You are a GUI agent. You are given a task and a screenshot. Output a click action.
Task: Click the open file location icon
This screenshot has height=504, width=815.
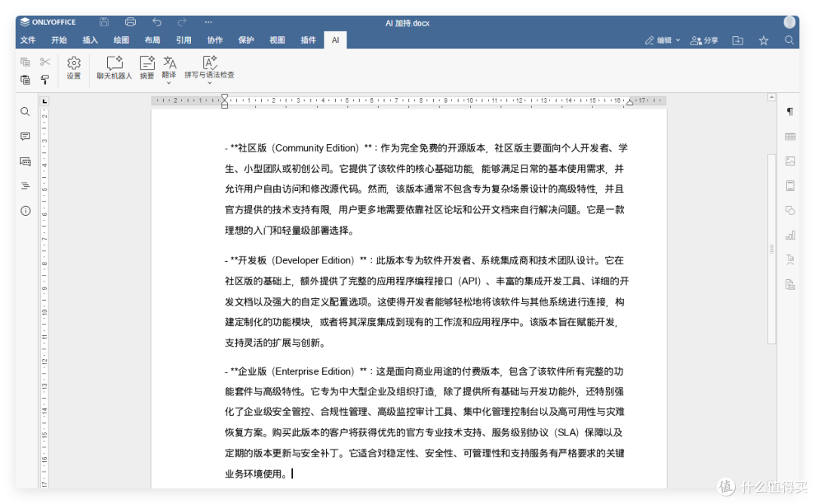(737, 40)
